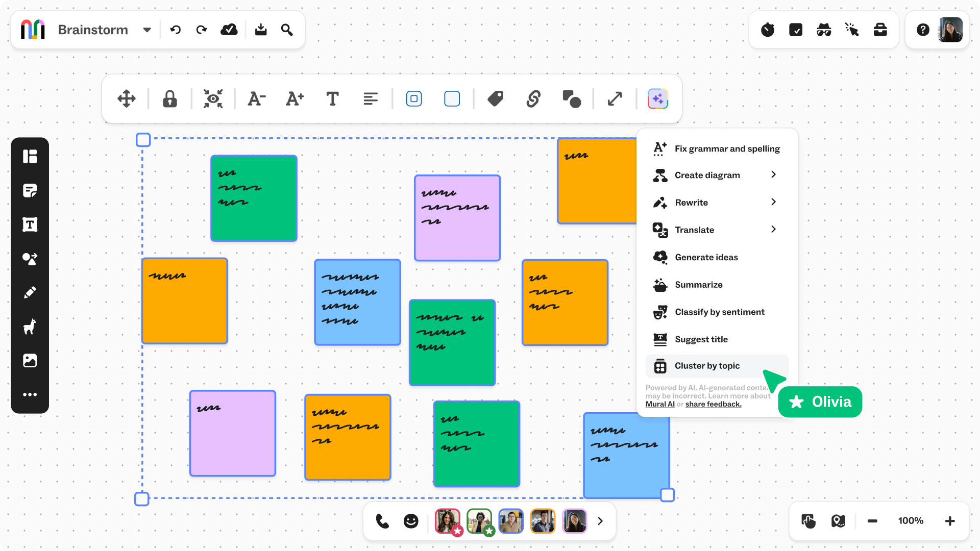Click the lock icon in toolbar
980x551 pixels.
tap(170, 99)
